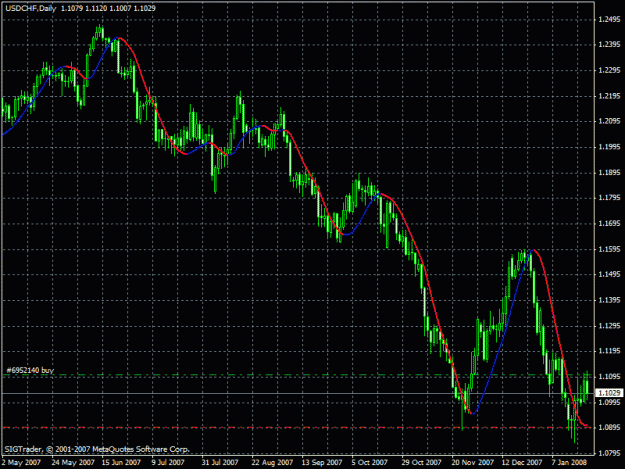
Task: Click the 1.2395 price scale label
Action: 609,45
